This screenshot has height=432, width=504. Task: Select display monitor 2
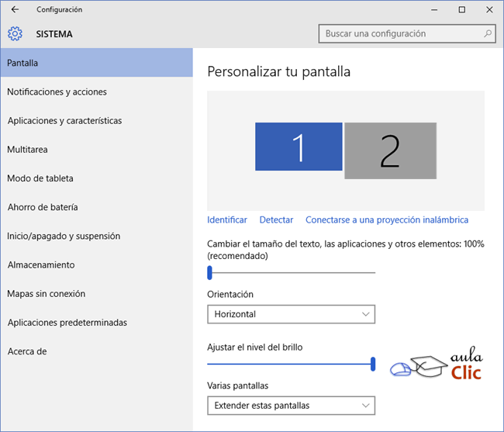coord(391,150)
